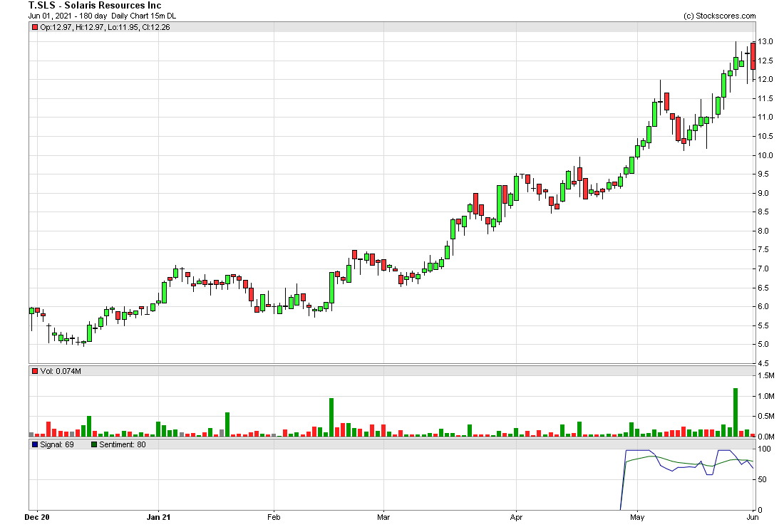Click the 4.5 price axis label
784x532 pixels.
click(763, 364)
